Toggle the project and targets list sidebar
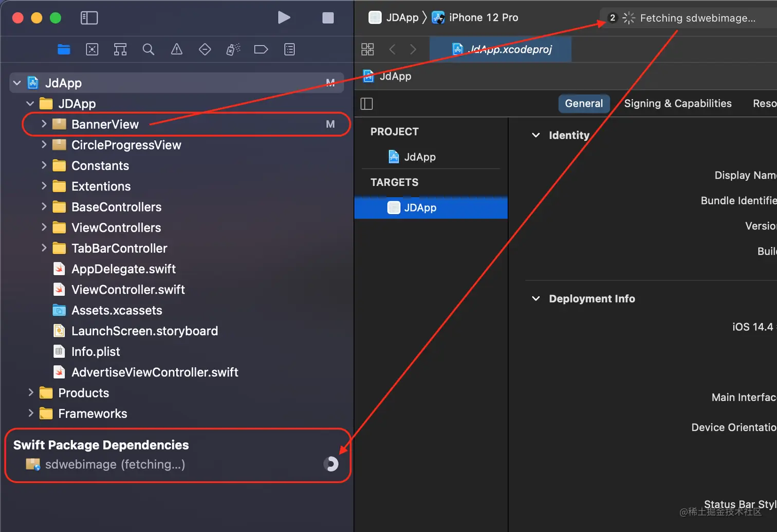Viewport: 777px width, 532px height. point(367,104)
